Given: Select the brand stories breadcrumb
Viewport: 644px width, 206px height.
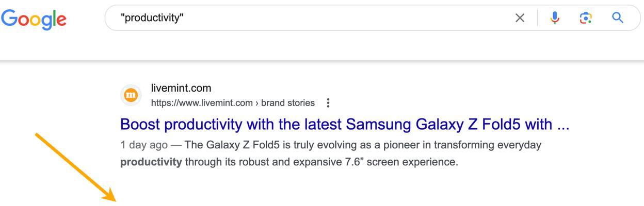Looking at the screenshot, I should point(288,103).
